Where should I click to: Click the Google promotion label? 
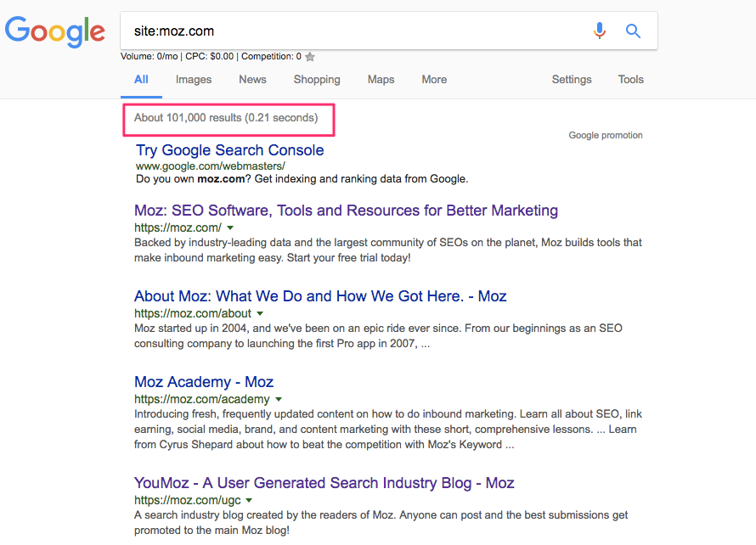[605, 134]
